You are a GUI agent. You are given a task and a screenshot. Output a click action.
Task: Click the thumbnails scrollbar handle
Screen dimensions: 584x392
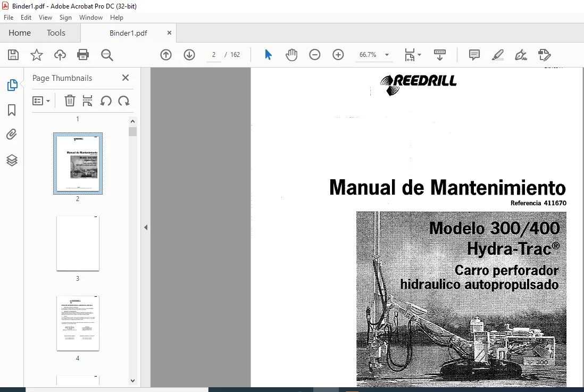coord(132,131)
